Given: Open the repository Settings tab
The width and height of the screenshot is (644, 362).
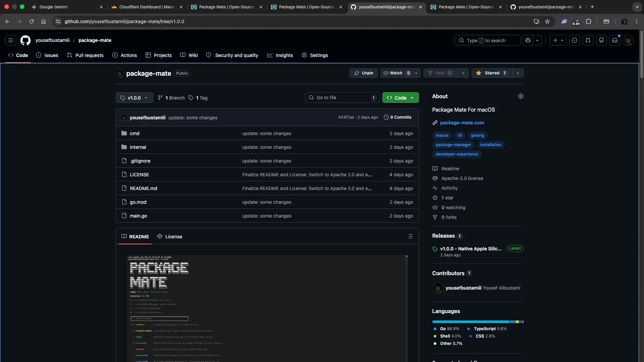Looking at the screenshot, I should pos(315,55).
